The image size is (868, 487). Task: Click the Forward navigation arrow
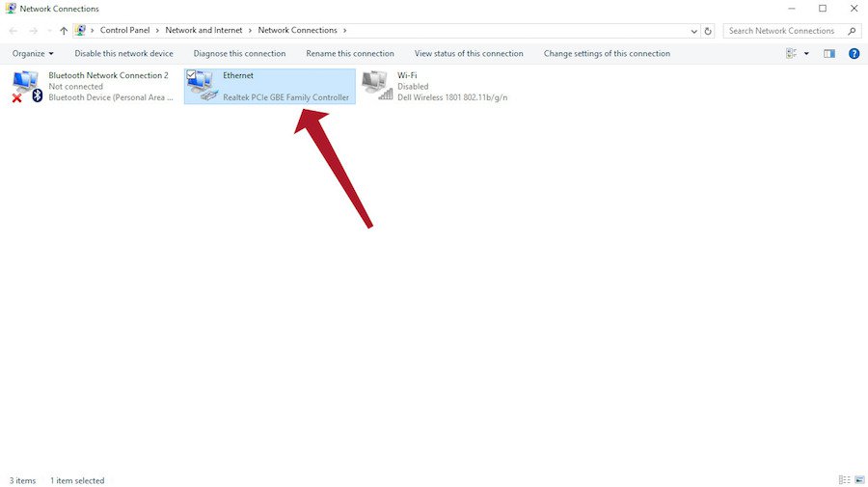click(33, 31)
